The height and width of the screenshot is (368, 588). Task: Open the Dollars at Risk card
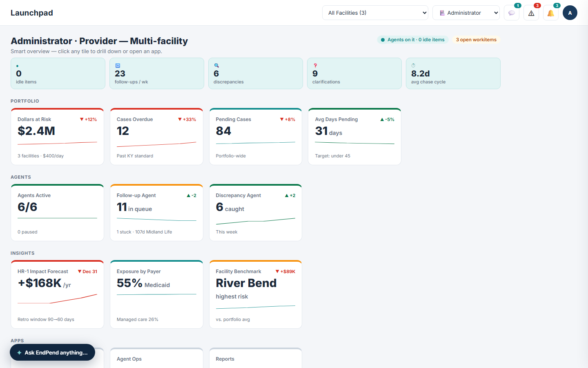click(58, 137)
